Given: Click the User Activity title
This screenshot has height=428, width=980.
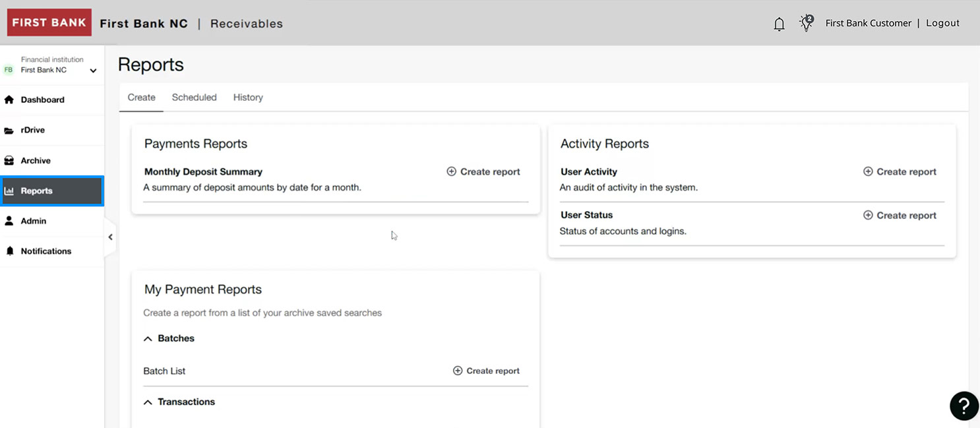Looking at the screenshot, I should tap(589, 171).
